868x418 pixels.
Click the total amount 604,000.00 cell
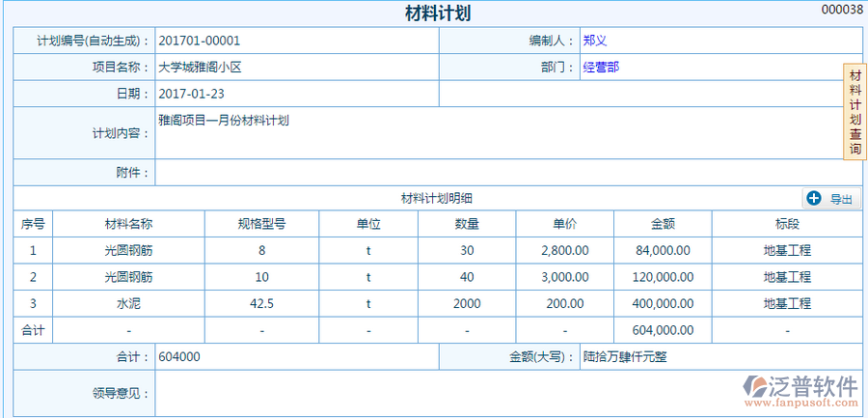(x=663, y=330)
